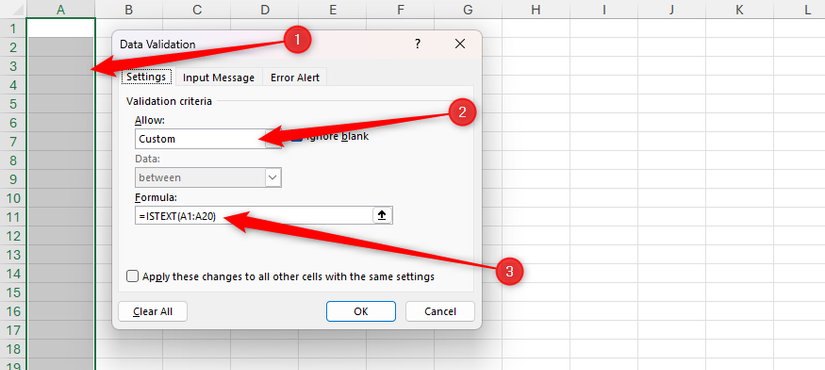Select row 12 header
Viewport: 825px width, 370px height.
(13, 236)
